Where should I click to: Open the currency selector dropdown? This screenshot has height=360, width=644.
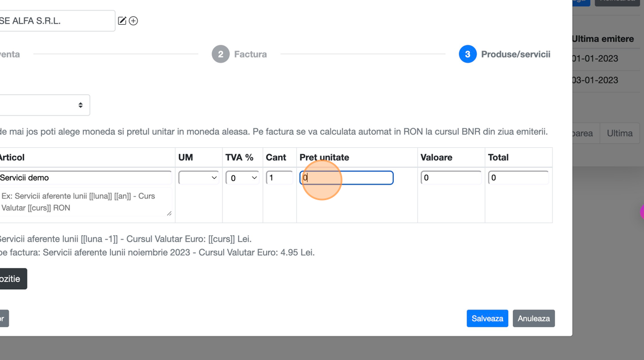[45, 105]
